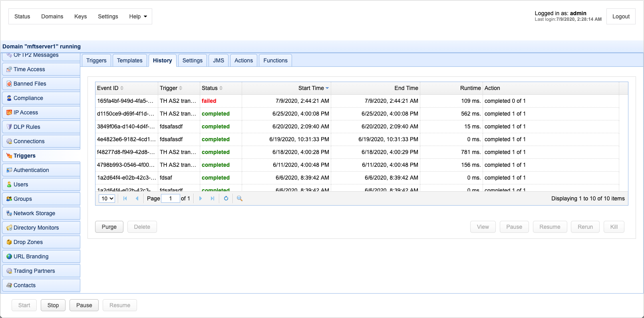Screen dimensions: 644x318
Task: Click the Compliance sidebar icon
Action: click(9, 98)
